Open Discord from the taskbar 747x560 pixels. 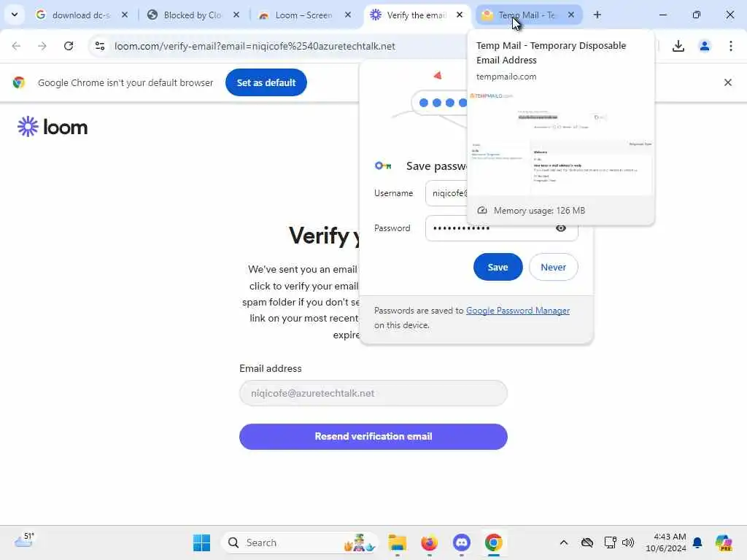pyautogui.click(x=461, y=542)
